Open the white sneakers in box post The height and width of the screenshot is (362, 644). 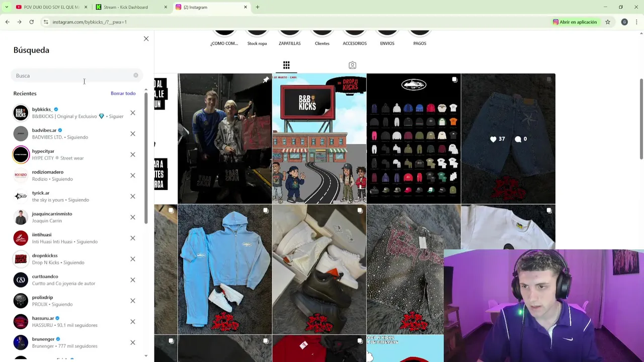(x=319, y=269)
